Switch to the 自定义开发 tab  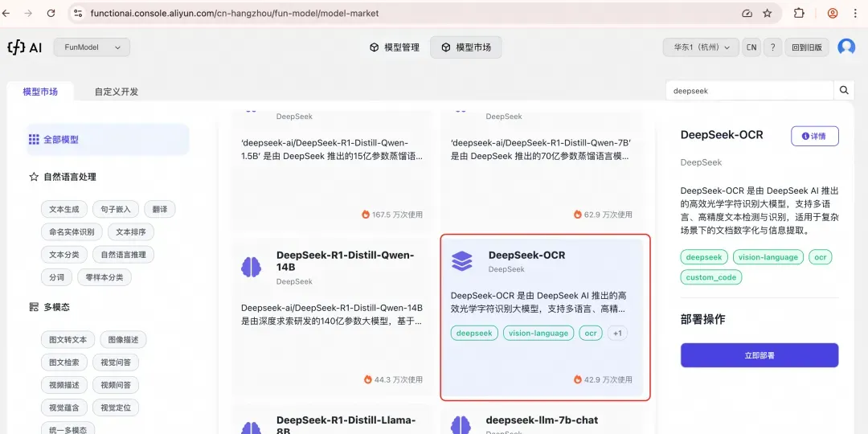117,92
